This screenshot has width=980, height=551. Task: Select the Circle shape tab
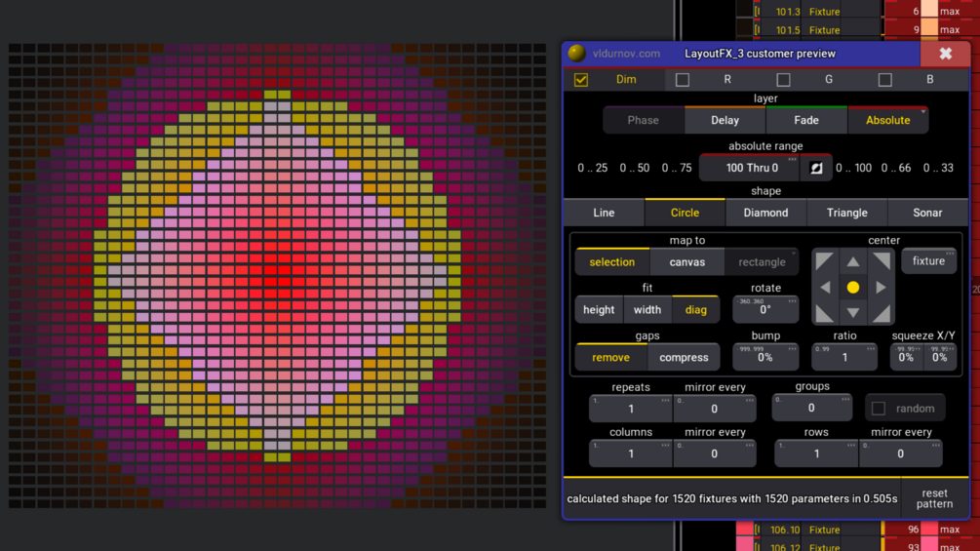click(685, 213)
